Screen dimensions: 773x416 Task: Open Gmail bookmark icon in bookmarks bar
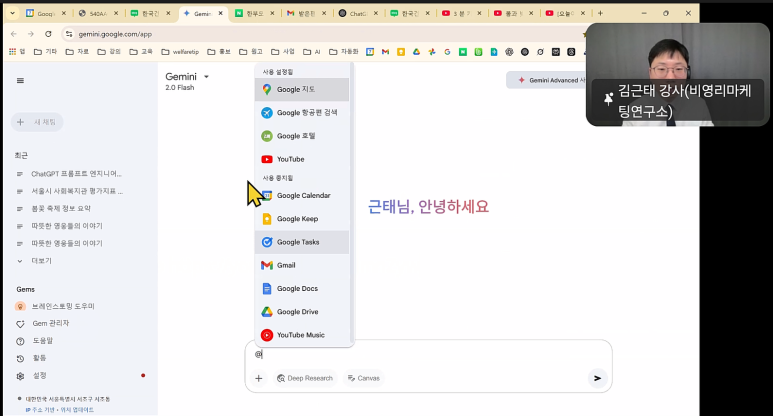tap(386, 51)
